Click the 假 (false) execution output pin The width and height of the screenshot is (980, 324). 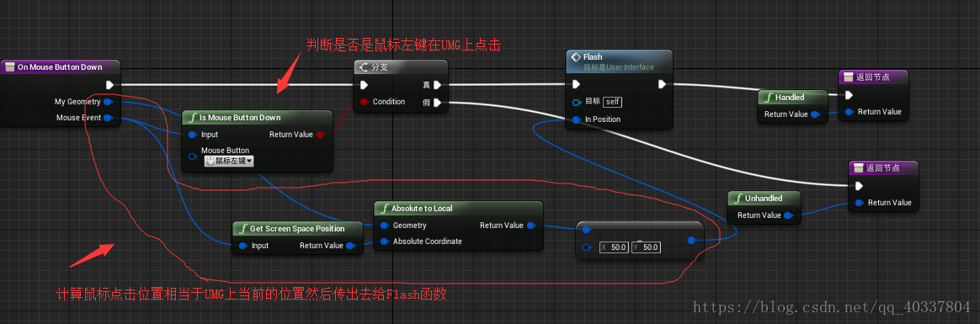438,103
